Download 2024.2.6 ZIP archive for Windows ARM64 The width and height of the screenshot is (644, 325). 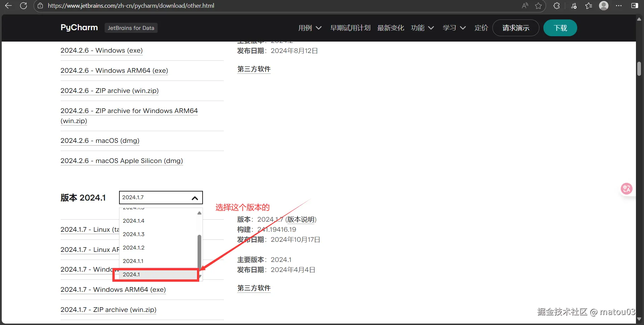coord(129,116)
